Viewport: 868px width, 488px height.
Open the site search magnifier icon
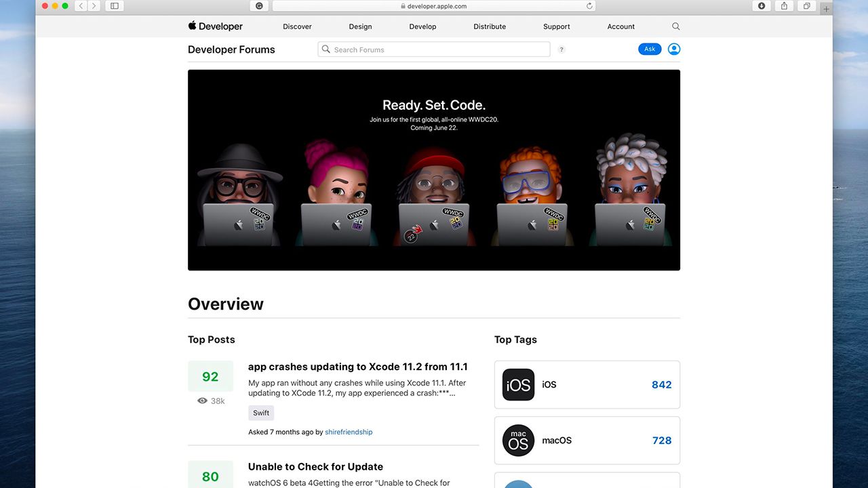[675, 26]
